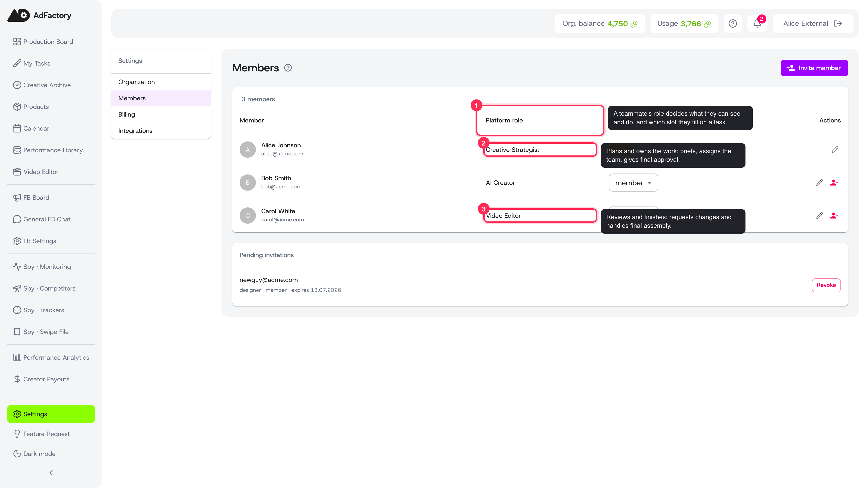Viewport: 868px width, 488px height.
Task: Revoke newguy@acme.com invitation
Action: pyautogui.click(x=826, y=285)
